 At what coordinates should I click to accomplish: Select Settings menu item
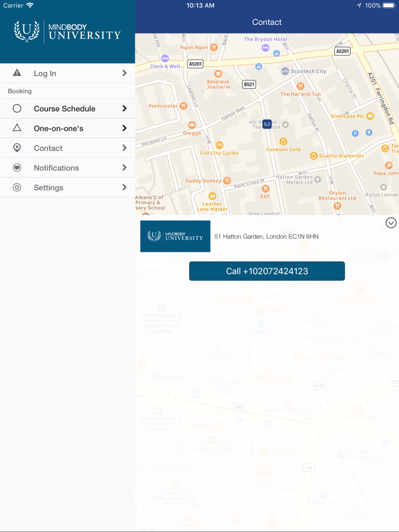pyautogui.click(x=67, y=187)
